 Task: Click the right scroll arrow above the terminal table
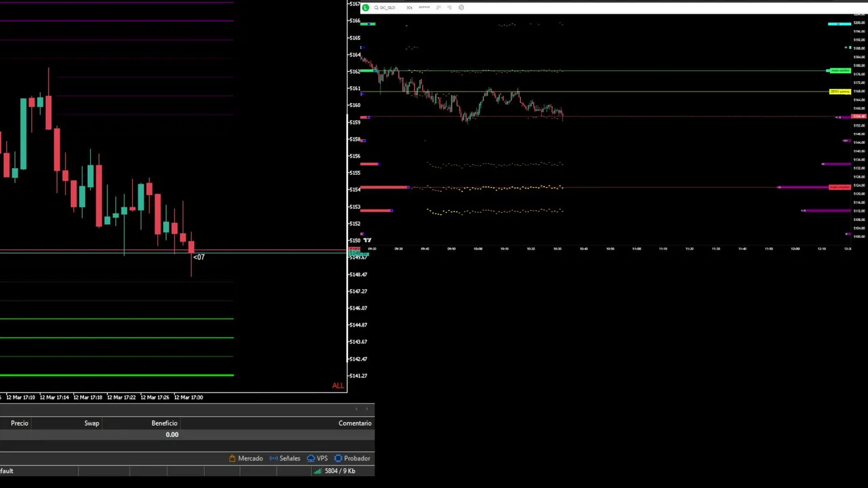[368, 409]
